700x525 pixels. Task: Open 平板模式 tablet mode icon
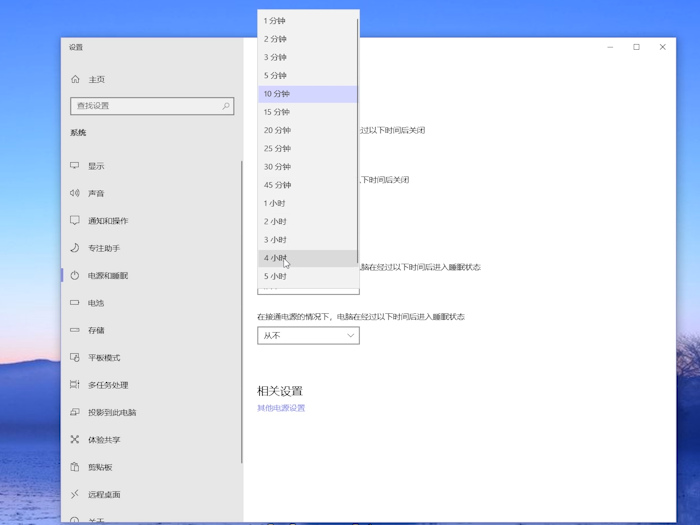[x=75, y=357]
